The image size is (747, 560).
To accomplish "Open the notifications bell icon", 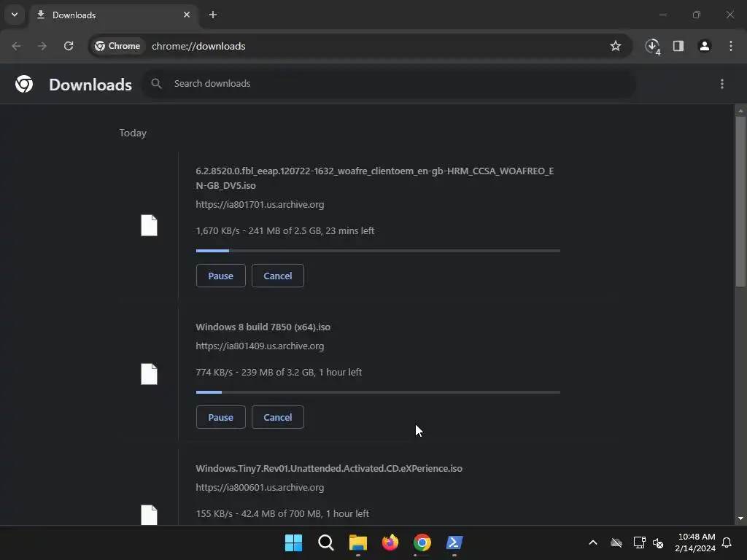I will [x=727, y=542].
